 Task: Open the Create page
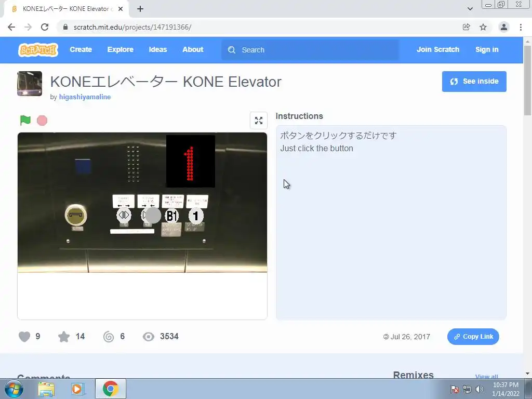tap(81, 49)
